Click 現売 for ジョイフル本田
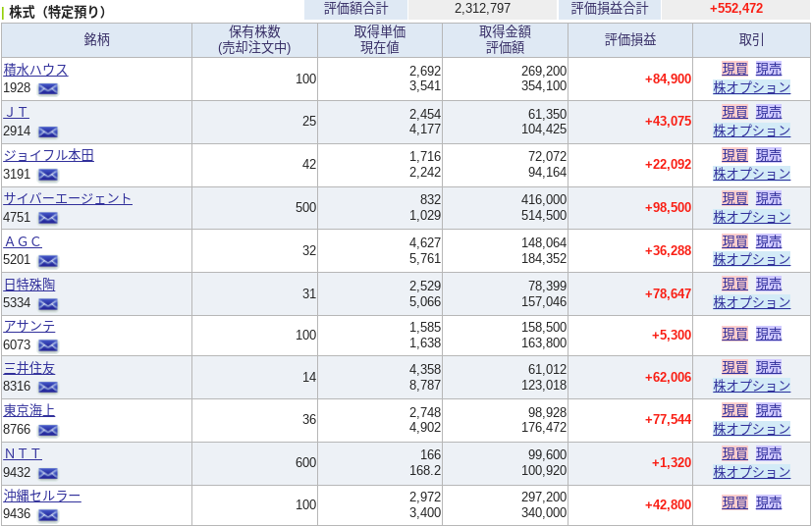 769,155
